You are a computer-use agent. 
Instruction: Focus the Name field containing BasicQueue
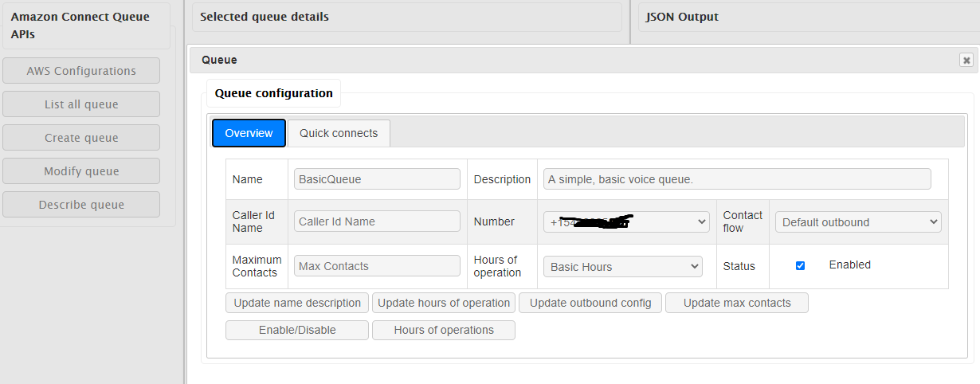point(378,179)
